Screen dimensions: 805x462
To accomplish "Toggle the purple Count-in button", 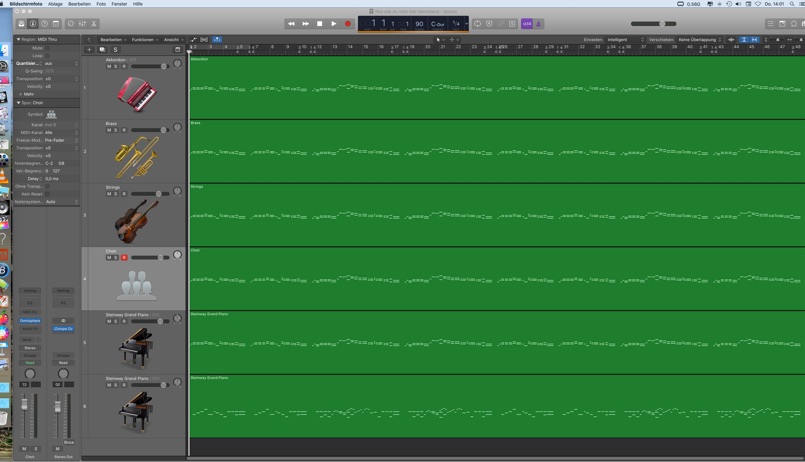I will 527,24.
